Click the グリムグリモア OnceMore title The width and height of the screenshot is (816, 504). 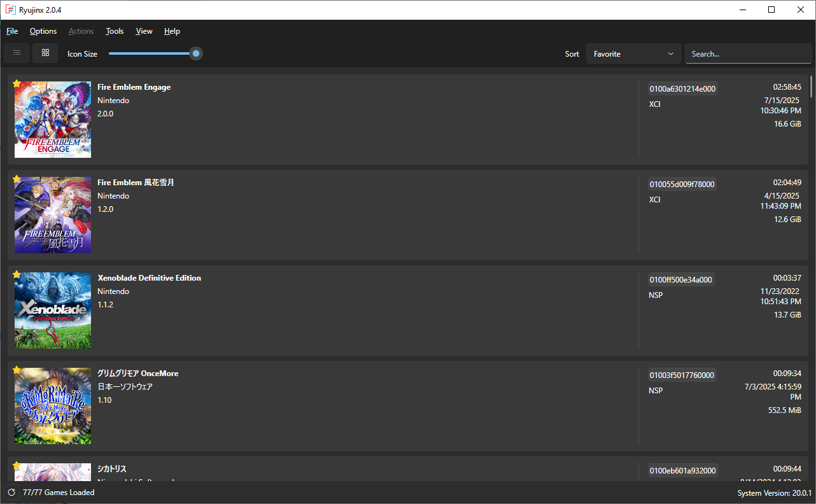click(x=137, y=374)
